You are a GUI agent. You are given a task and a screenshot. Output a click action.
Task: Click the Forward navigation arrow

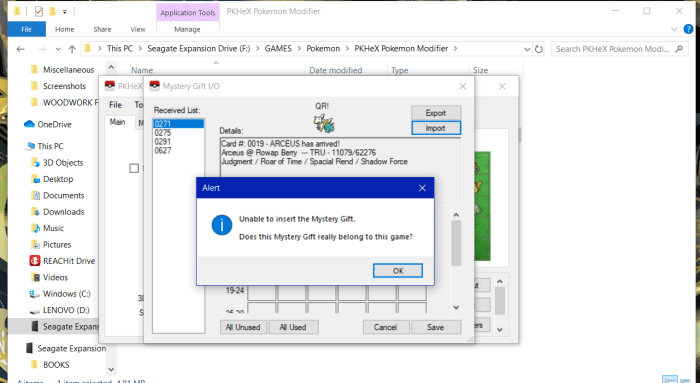click(42, 49)
